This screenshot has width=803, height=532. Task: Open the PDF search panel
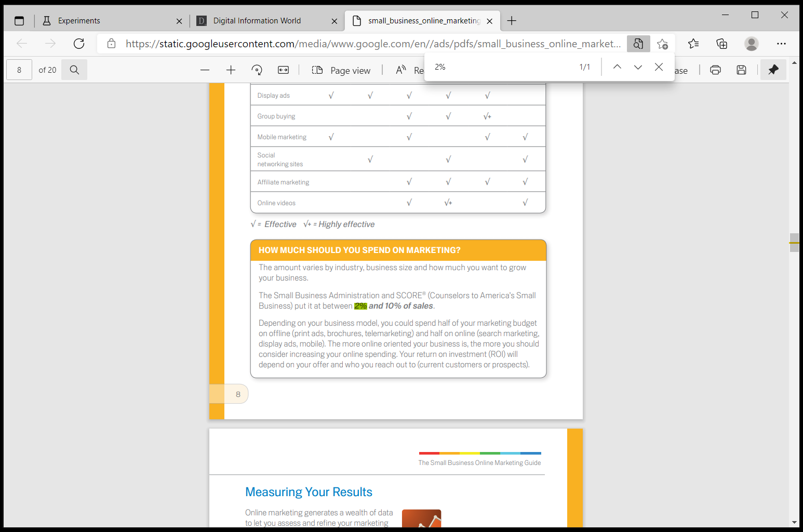[x=74, y=69]
